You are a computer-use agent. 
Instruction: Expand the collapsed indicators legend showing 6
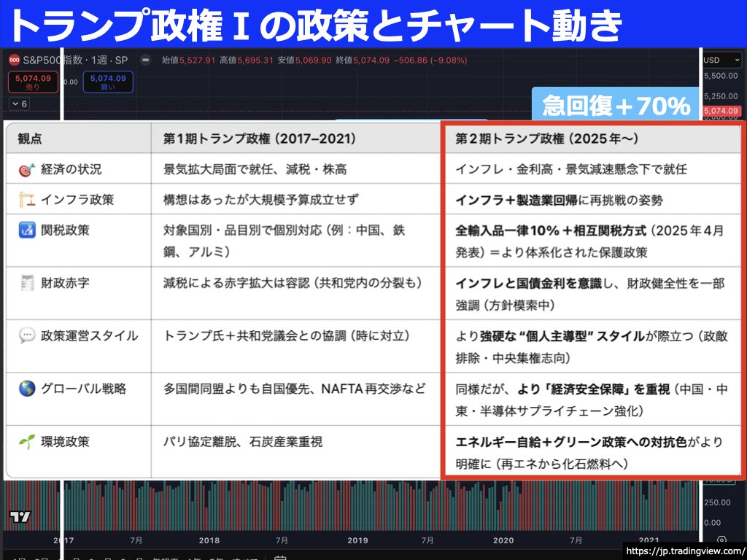pos(19,104)
